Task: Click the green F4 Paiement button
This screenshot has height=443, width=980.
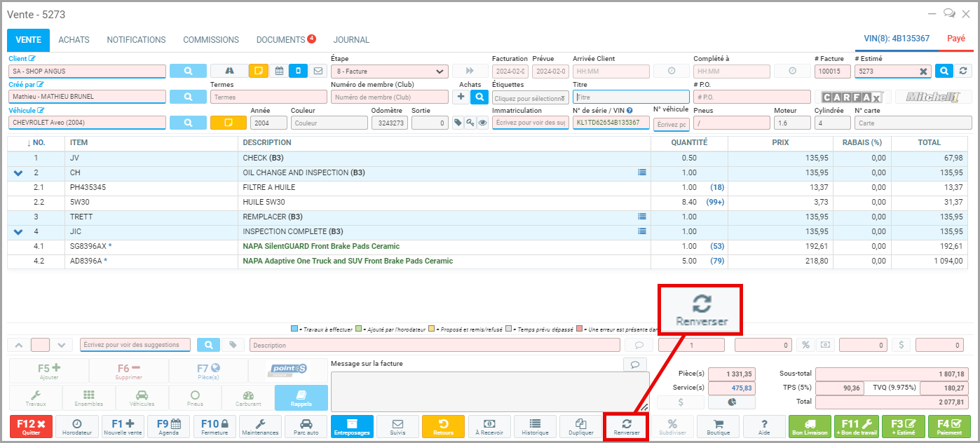Action: tap(949, 427)
